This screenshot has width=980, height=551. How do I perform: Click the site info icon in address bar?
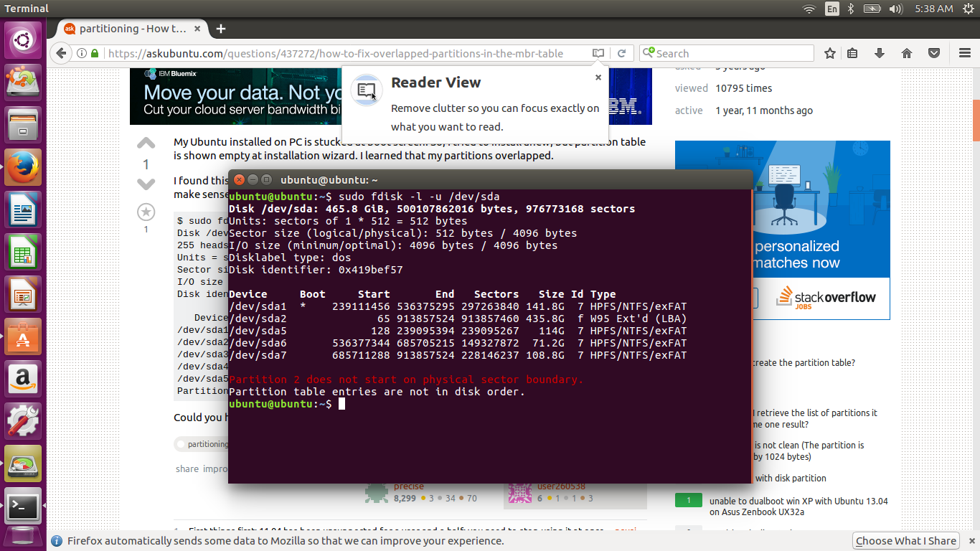(x=81, y=53)
